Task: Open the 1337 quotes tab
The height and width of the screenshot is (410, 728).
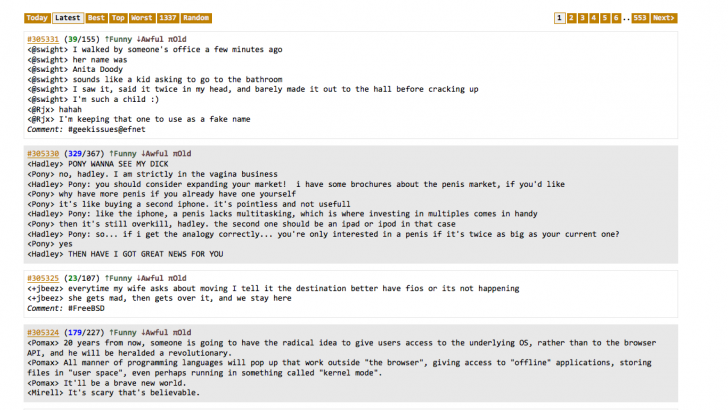Action: (168, 18)
